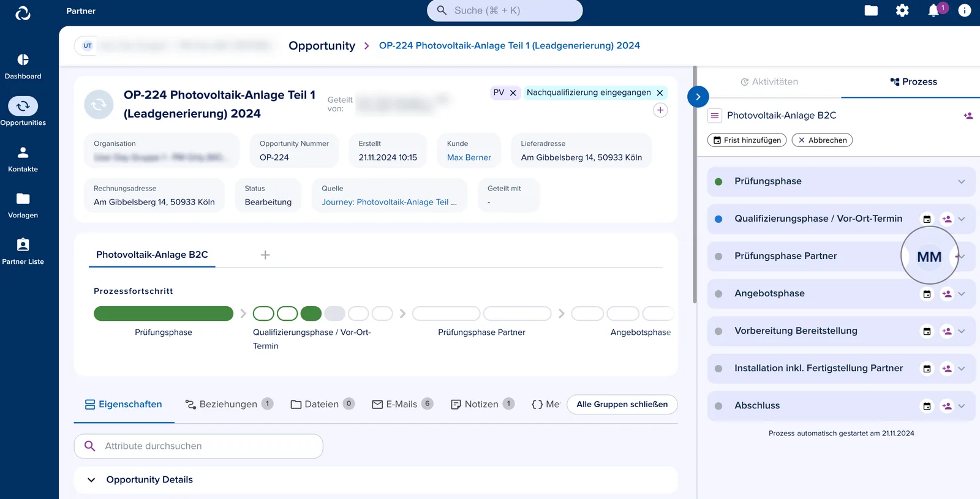Assign a user to Installation inkl. Fertigstellung Partner
The image size is (980, 499).
947,369
